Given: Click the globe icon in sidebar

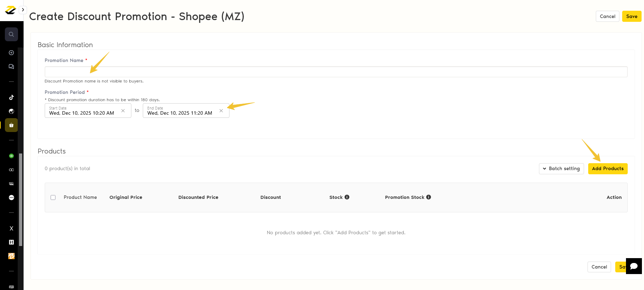Looking at the screenshot, I should (x=11, y=111).
